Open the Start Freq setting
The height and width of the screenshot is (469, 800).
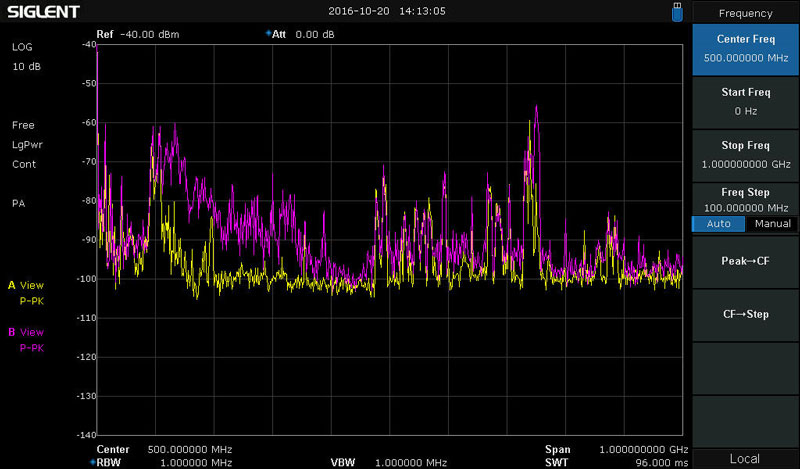[x=745, y=101]
